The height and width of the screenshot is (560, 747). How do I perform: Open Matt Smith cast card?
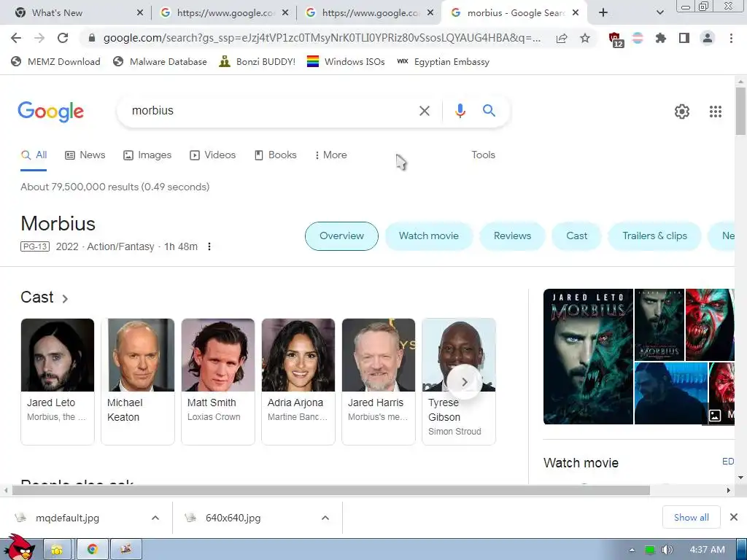(x=218, y=381)
